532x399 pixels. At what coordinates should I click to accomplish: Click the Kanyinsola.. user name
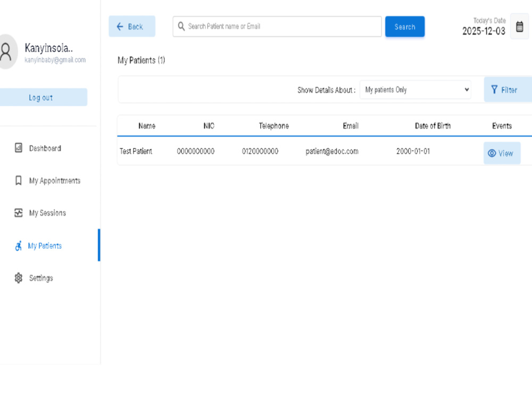[x=48, y=48]
